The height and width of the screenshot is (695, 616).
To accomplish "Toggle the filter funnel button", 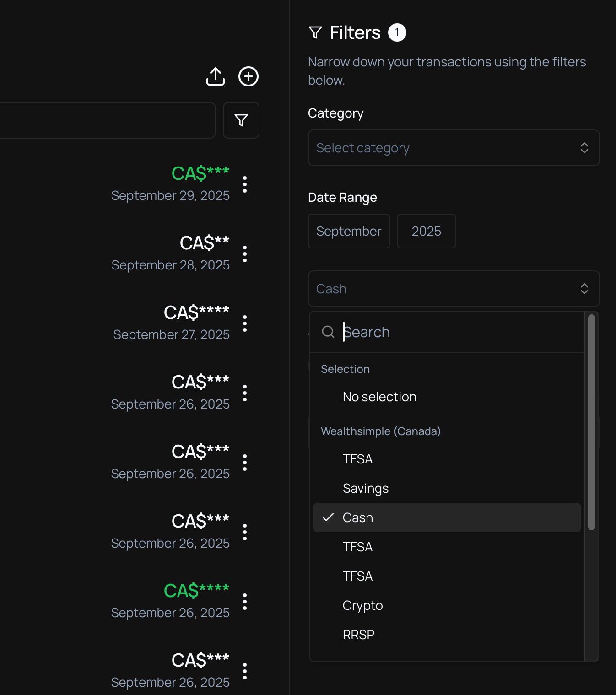I will [x=241, y=120].
